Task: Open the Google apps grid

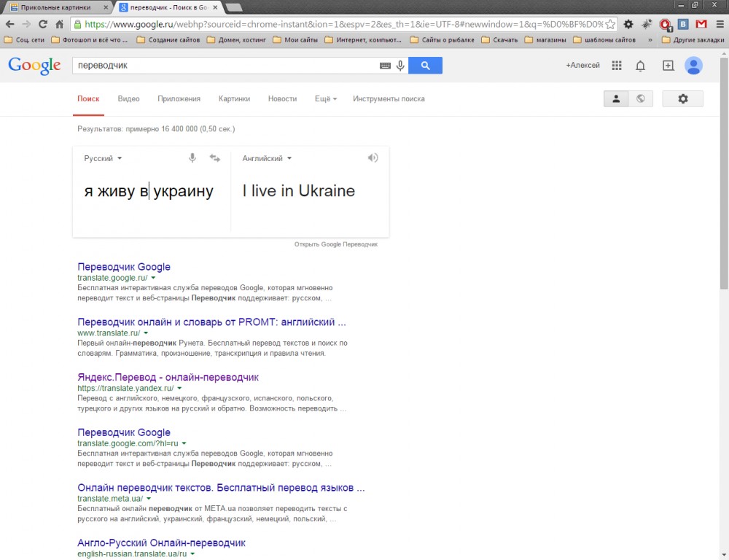Action: point(617,66)
